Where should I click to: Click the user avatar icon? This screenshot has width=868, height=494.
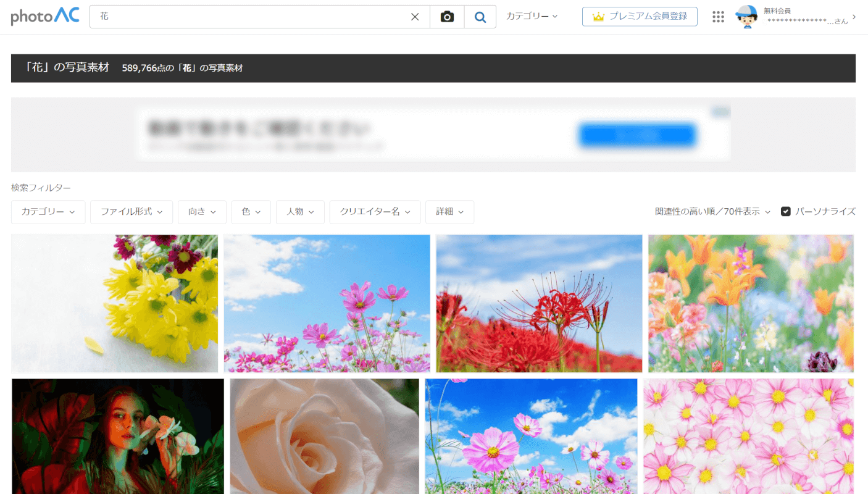pos(746,17)
